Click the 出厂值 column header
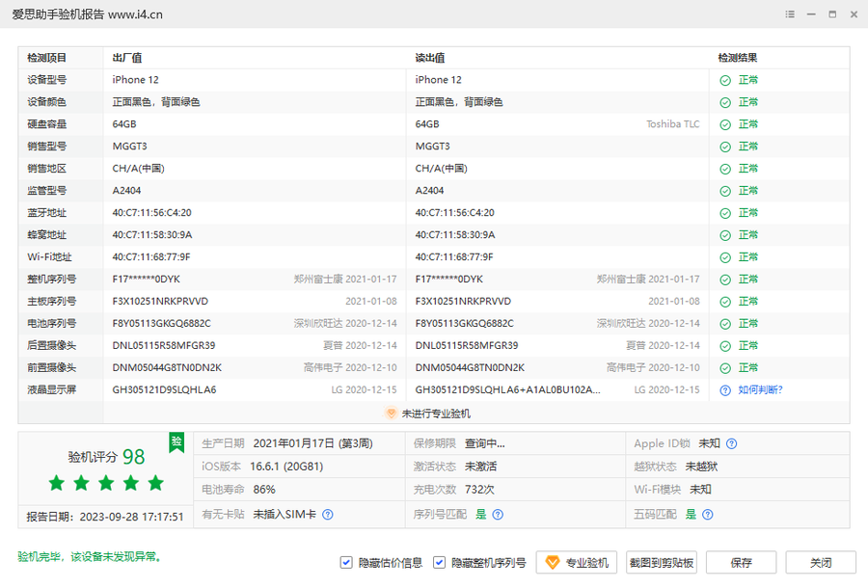 (x=126, y=58)
